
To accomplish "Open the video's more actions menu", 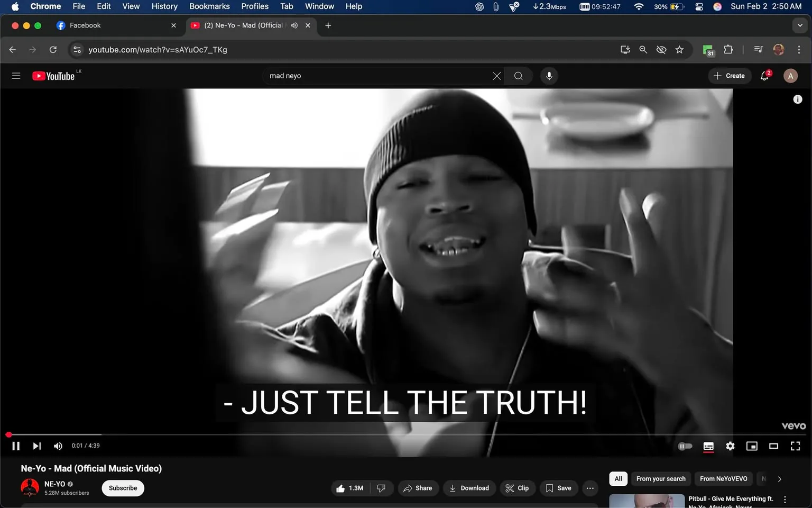I will (589, 488).
